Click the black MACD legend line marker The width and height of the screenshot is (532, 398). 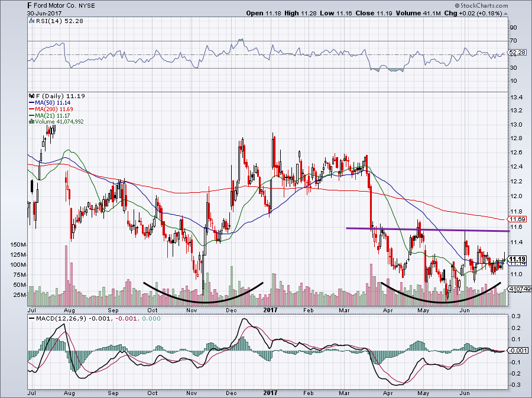[x=31, y=319]
